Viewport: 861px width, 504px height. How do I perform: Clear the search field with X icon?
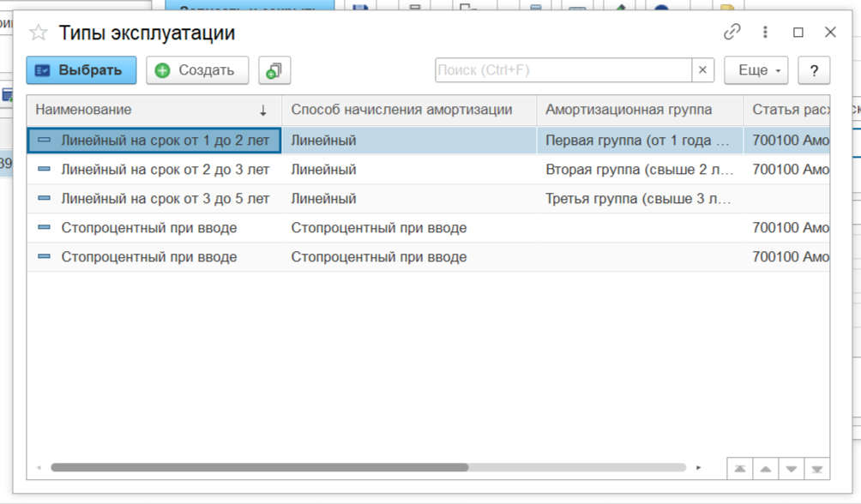click(703, 70)
